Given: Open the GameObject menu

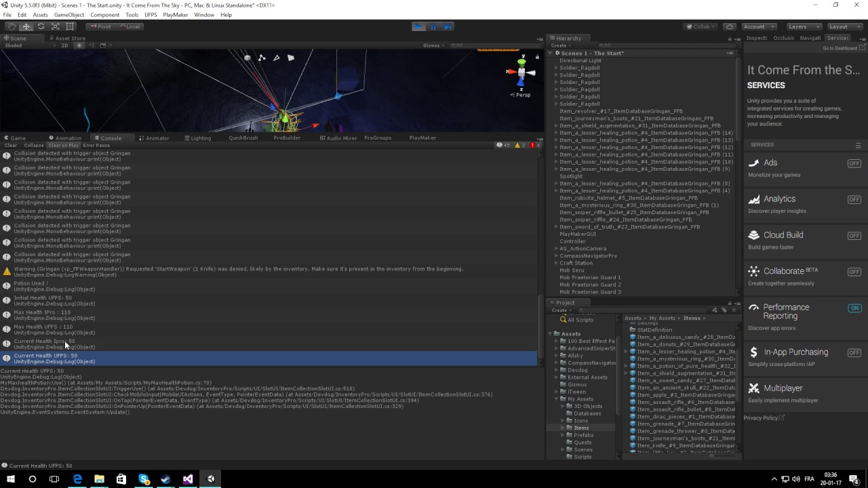Looking at the screenshot, I should pos(69,14).
